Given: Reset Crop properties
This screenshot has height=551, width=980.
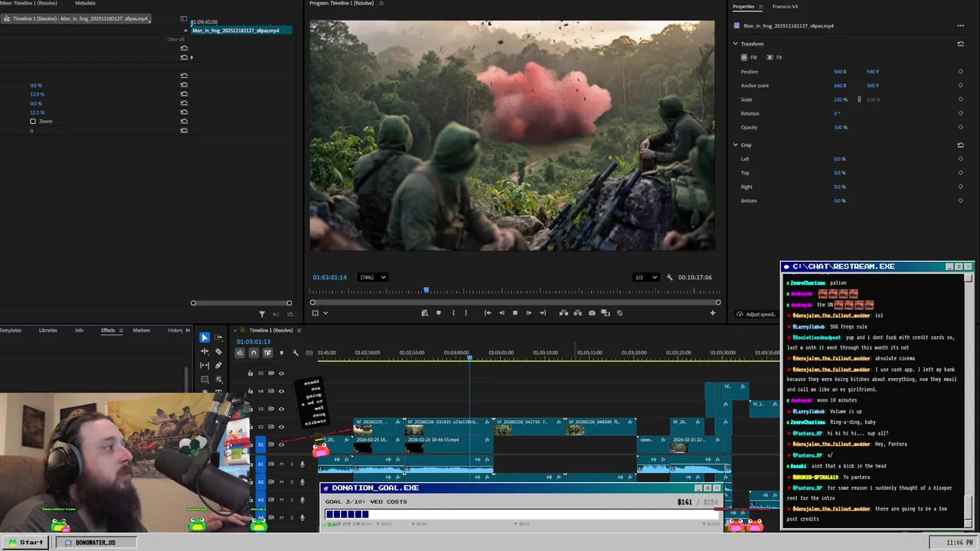Looking at the screenshot, I should tap(960, 145).
